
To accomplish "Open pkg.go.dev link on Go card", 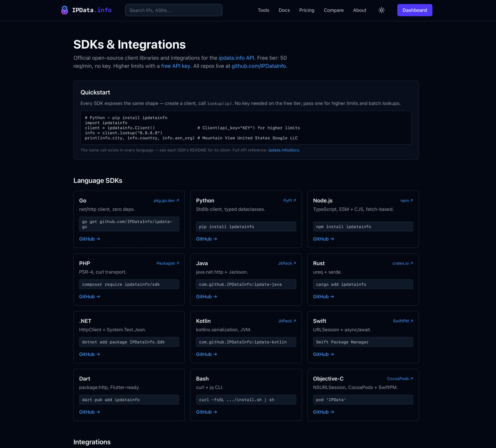I will click(x=166, y=201).
